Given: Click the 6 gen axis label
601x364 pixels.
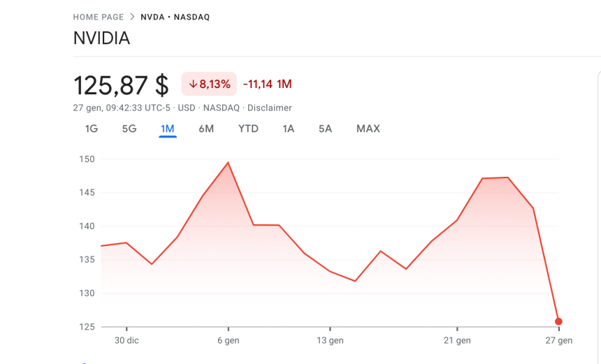Looking at the screenshot, I should [229, 340].
